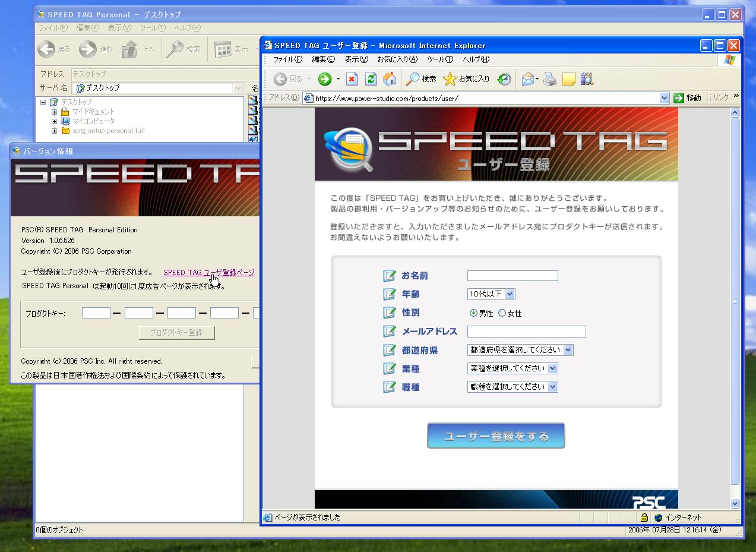Click the Research books icon in IE toolbar
Viewport: 756px width, 552px height.
[587, 79]
